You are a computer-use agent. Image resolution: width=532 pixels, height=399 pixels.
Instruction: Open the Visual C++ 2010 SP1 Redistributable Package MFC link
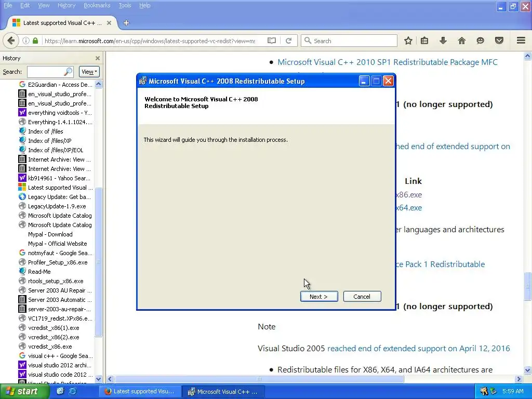point(388,62)
